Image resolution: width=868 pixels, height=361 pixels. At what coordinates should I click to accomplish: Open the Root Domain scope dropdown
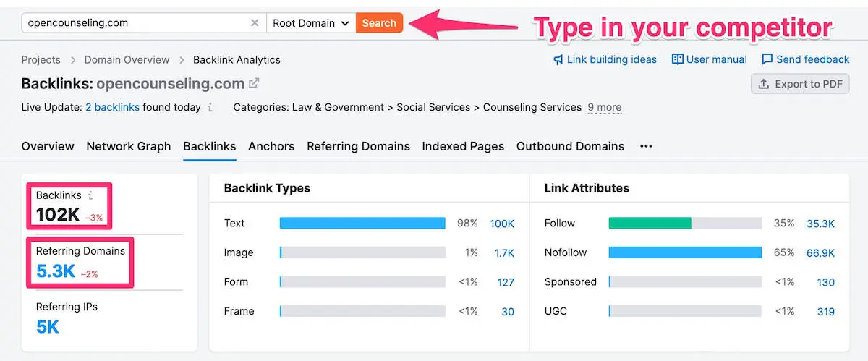(310, 23)
